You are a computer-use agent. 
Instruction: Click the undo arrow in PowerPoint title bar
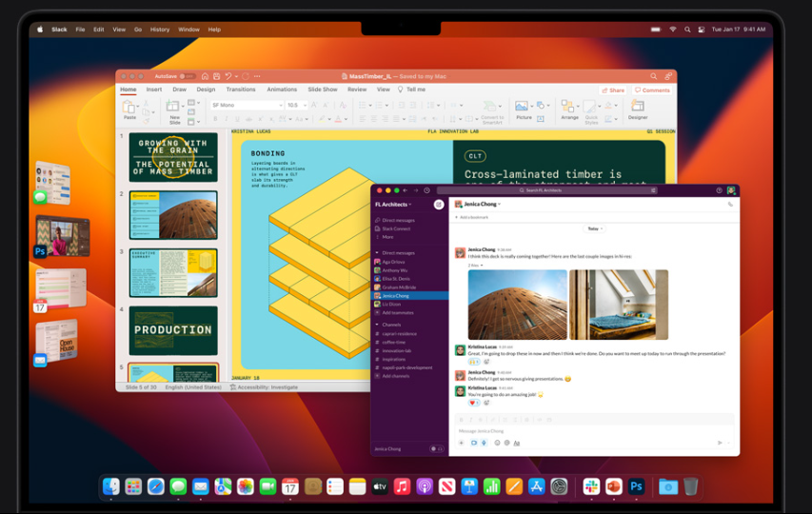(x=228, y=76)
